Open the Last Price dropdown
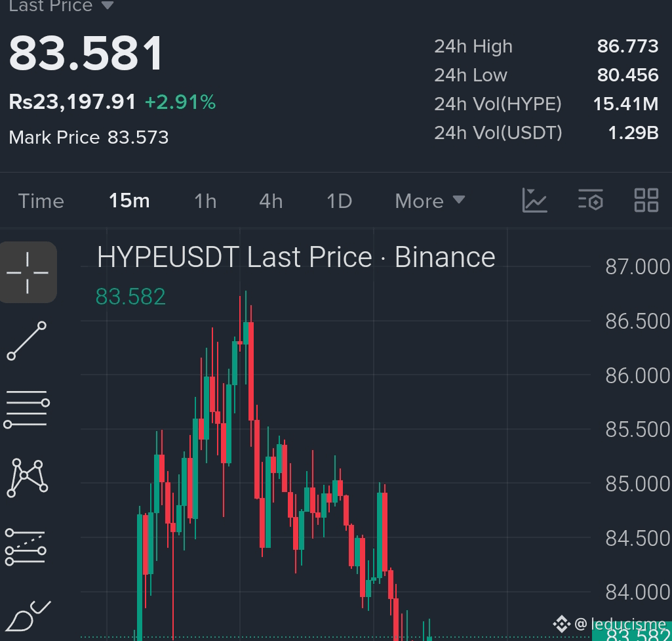672x641 pixels. pyautogui.click(x=61, y=5)
